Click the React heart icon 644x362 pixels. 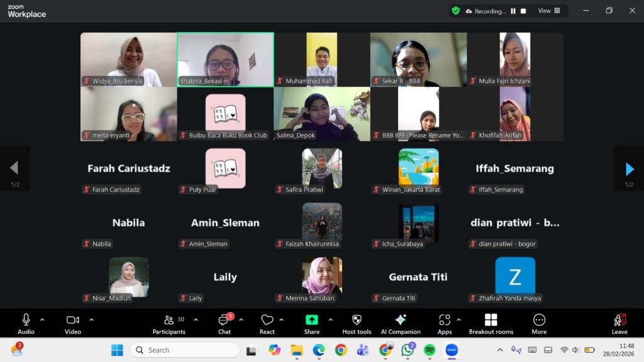coord(267,323)
